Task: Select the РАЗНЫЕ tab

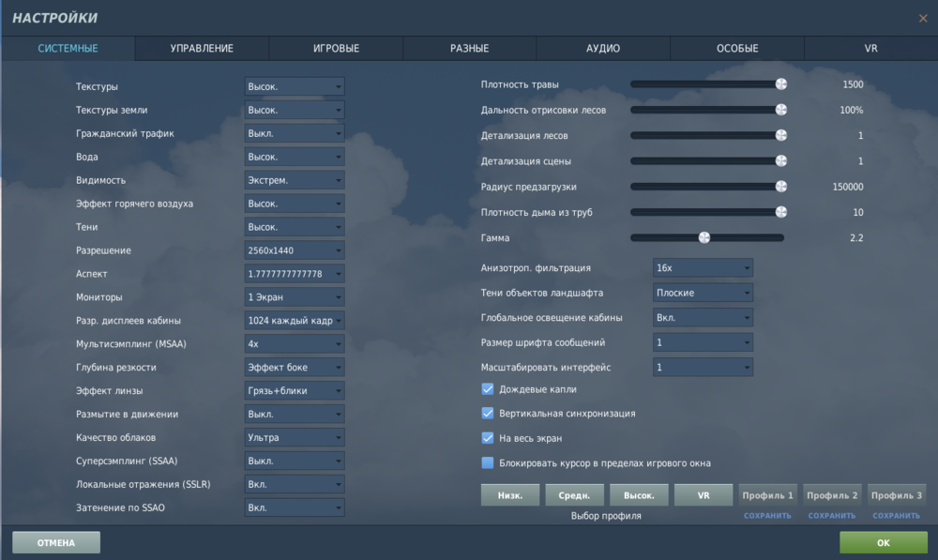Action: click(470, 49)
